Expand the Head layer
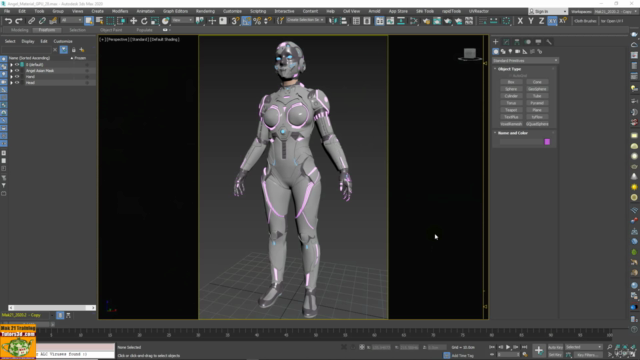This screenshot has width=640, height=360. tap(11, 83)
